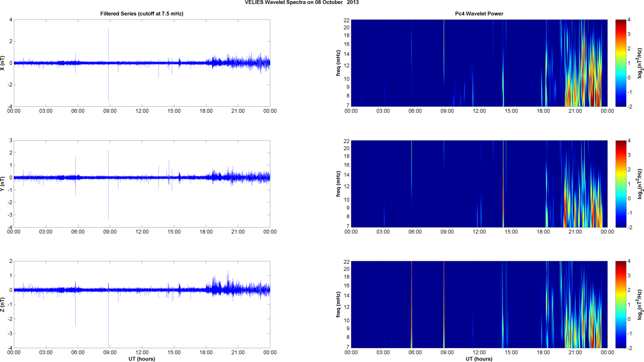Click the top Pc4 wavelet power spectrogram
644x362 pixels.
tap(479, 63)
